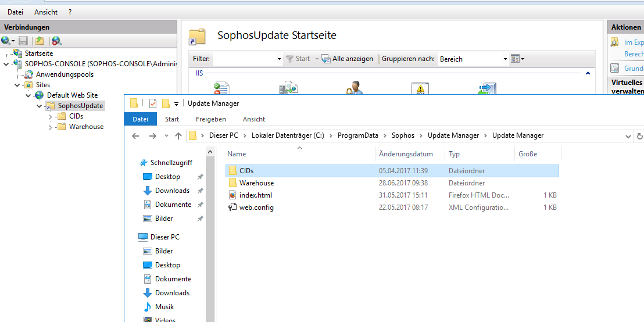The height and width of the screenshot is (322, 644).
Task: Click the Im Exp... link in Aktionen pane
Action: (x=634, y=42)
